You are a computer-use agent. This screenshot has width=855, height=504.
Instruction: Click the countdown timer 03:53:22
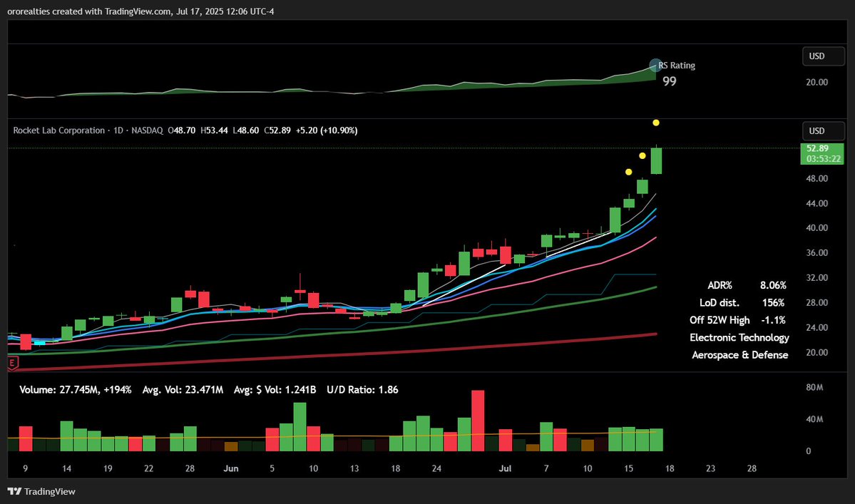(x=824, y=159)
